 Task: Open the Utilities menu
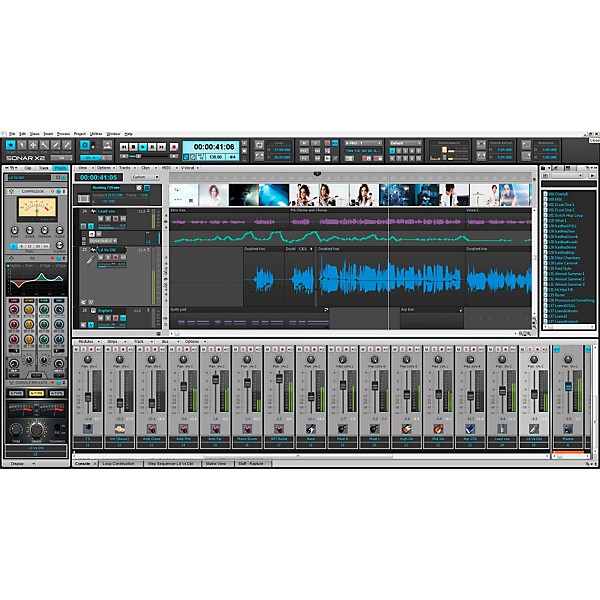click(x=96, y=134)
